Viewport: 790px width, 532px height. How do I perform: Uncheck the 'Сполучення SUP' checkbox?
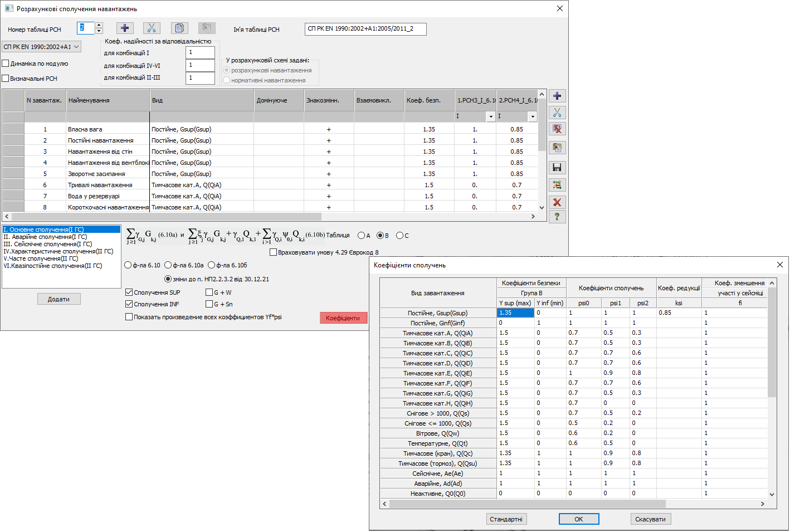129,292
